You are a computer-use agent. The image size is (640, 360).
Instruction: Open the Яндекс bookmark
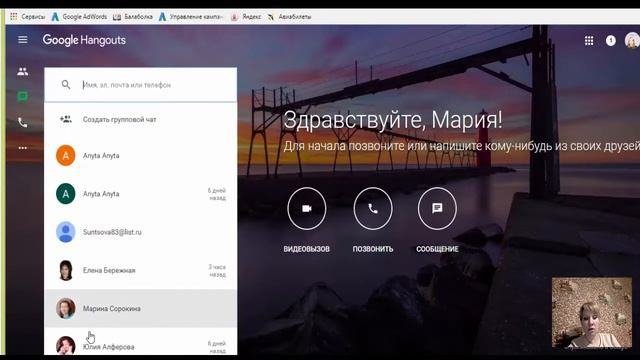246,17
